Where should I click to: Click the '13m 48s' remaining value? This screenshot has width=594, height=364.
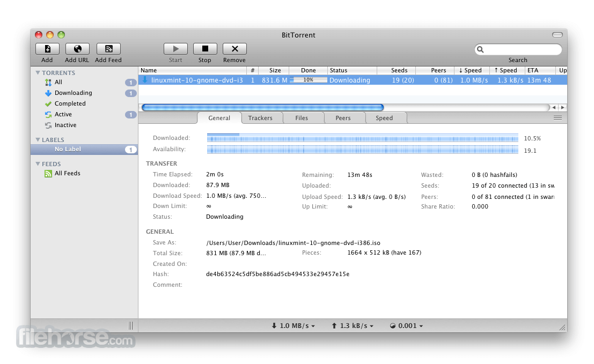click(360, 175)
